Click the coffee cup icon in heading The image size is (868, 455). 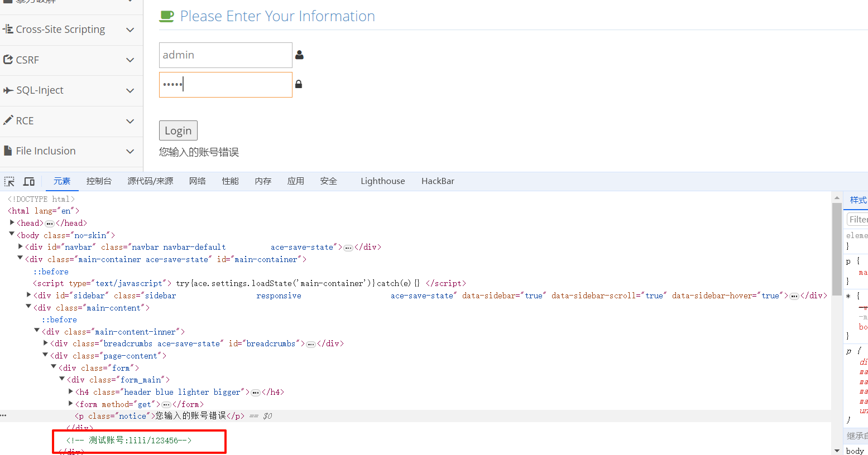166,16
